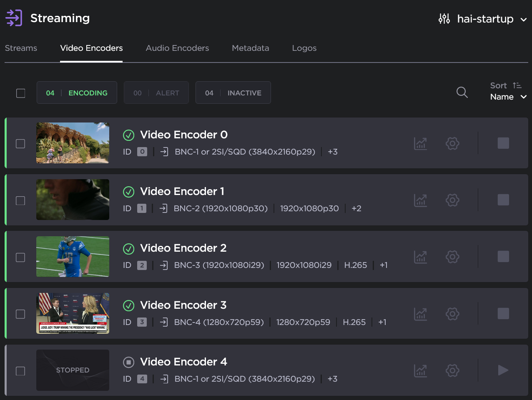Open statistics chart for Video Encoder 0

pyautogui.click(x=420, y=143)
